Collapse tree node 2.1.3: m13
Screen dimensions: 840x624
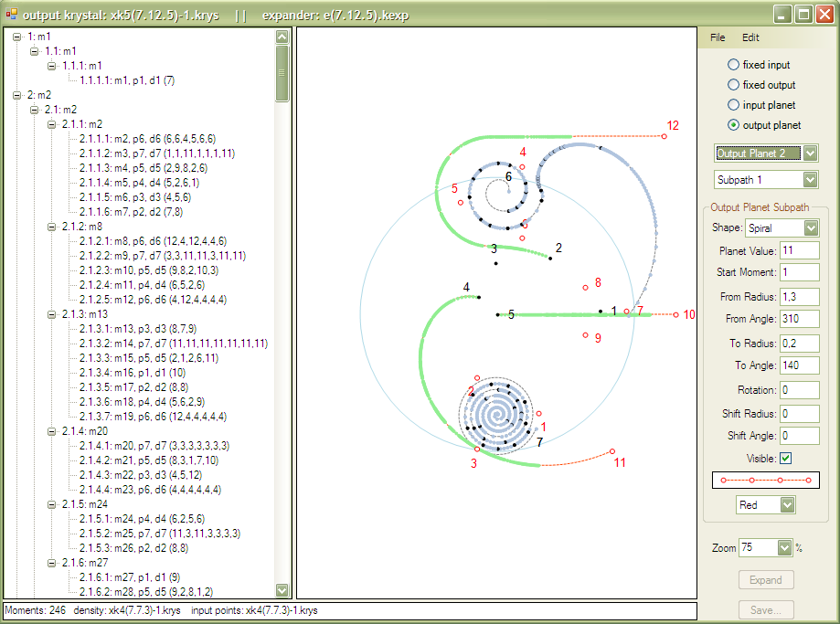coord(52,314)
